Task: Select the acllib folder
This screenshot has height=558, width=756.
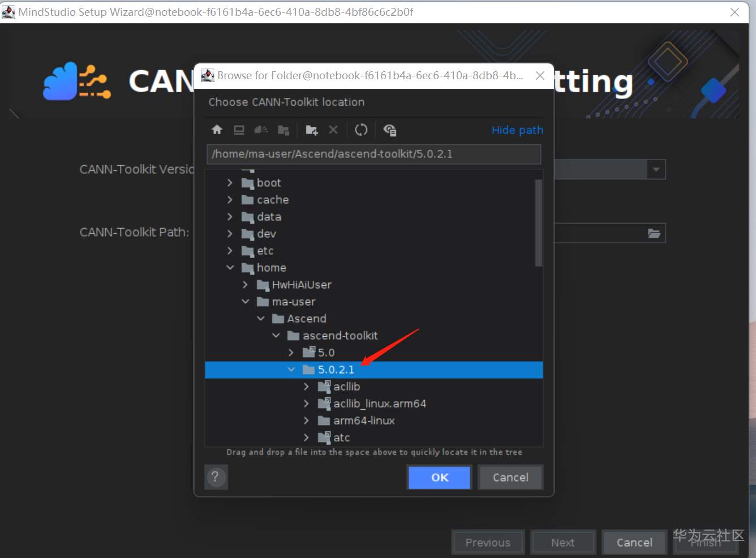Action: click(374, 387)
